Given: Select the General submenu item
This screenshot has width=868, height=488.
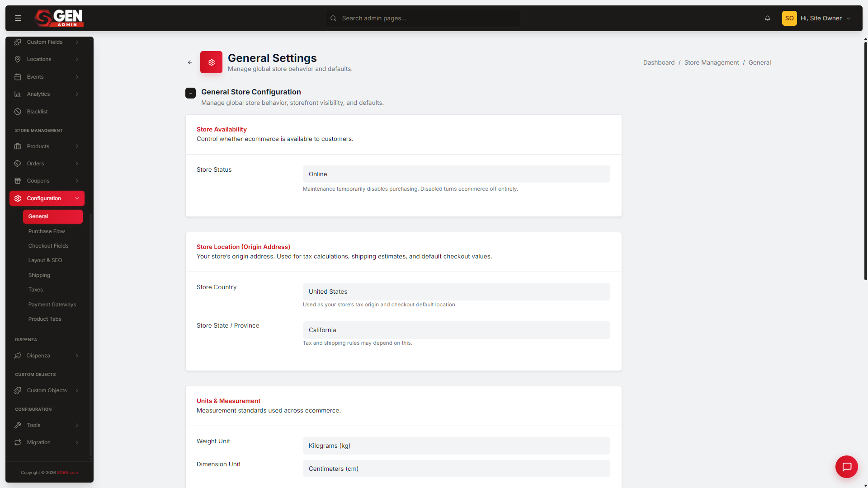Looking at the screenshot, I should 53,216.
